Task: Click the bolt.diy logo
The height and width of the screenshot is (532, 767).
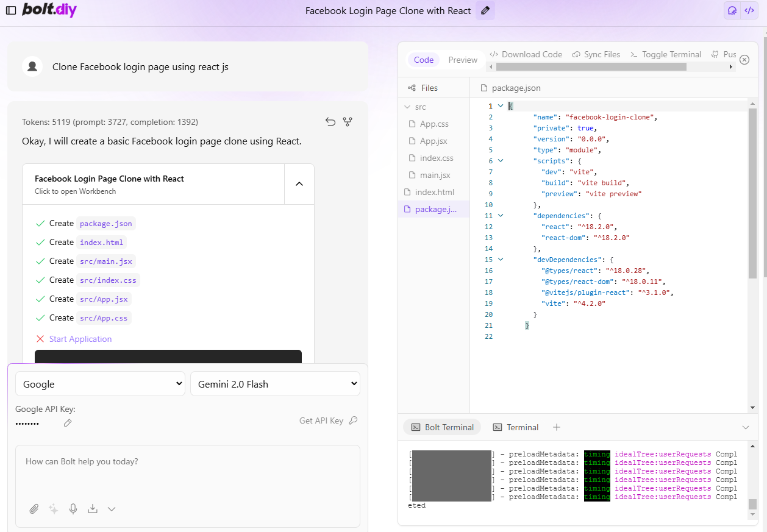Action: 49,10
